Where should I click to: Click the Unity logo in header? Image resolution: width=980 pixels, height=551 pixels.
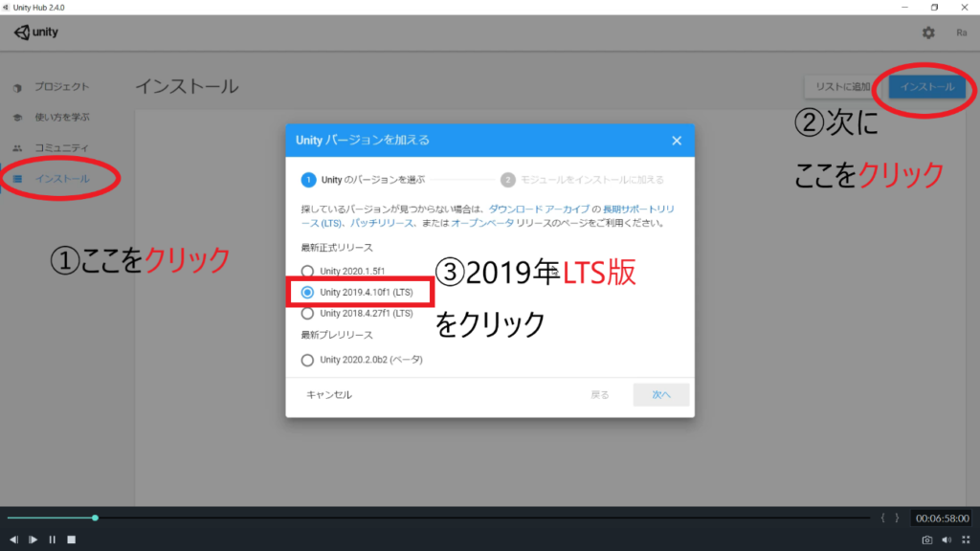pyautogui.click(x=36, y=32)
